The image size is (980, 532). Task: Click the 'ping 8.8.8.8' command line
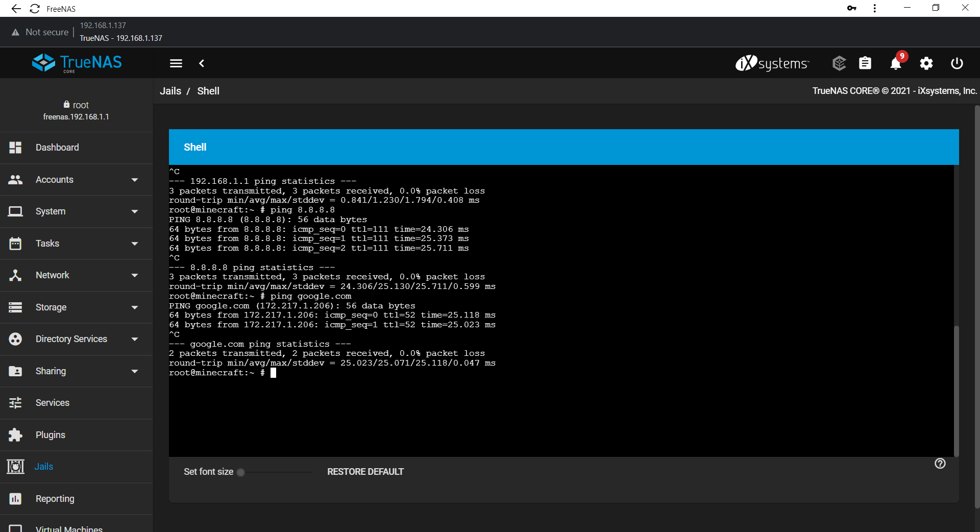252,210
